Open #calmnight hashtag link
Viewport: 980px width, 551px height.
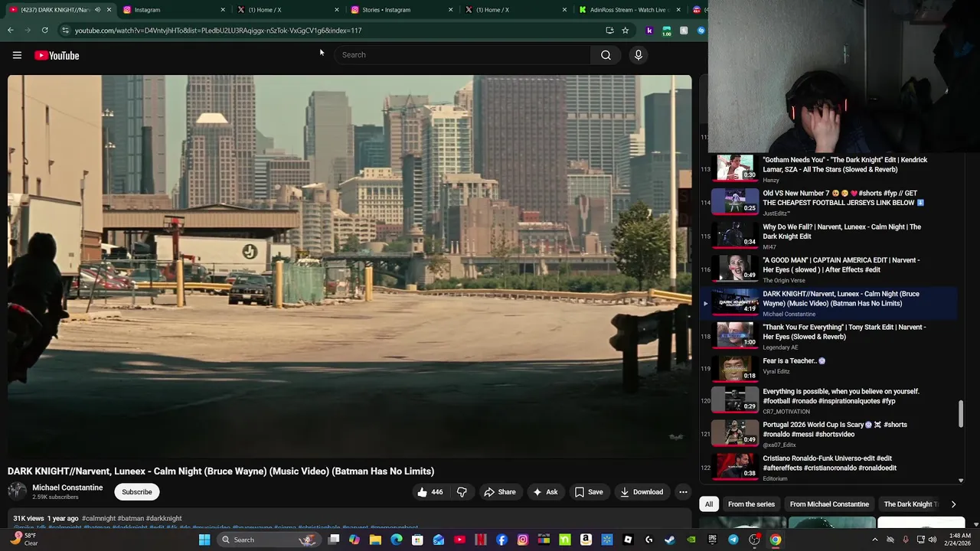tap(99, 519)
